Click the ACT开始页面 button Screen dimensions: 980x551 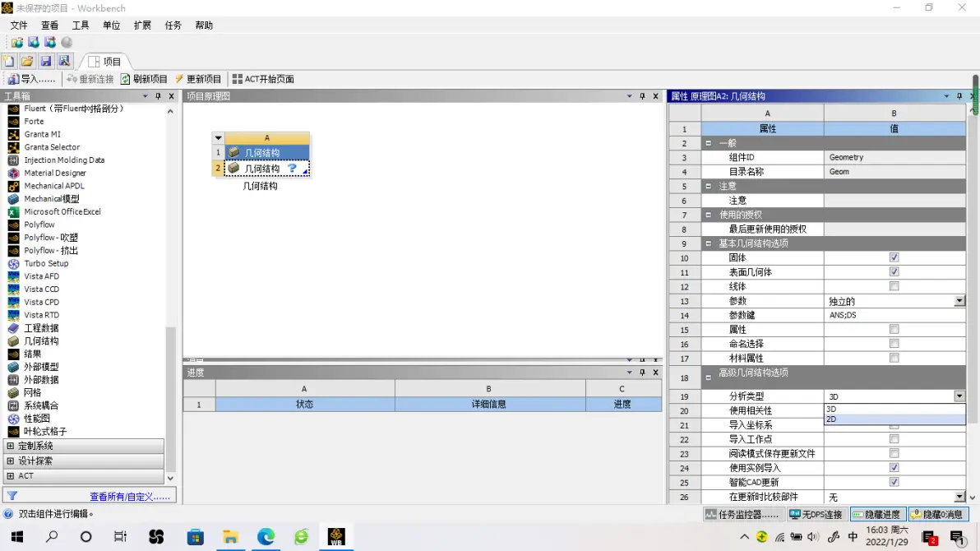point(263,80)
